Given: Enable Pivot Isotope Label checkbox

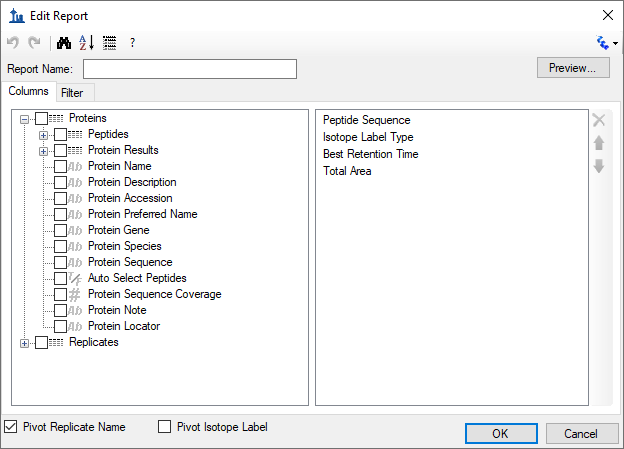Looking at the screenshot, I should point(164,427).
